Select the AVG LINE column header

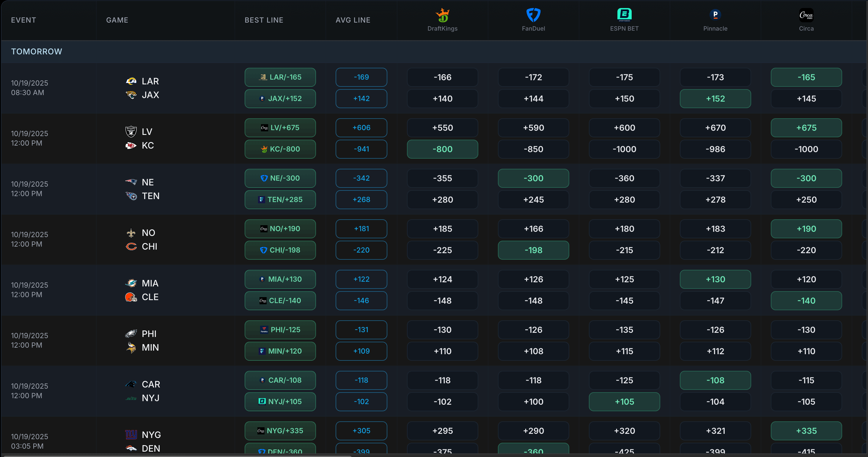tap(353, 20)
